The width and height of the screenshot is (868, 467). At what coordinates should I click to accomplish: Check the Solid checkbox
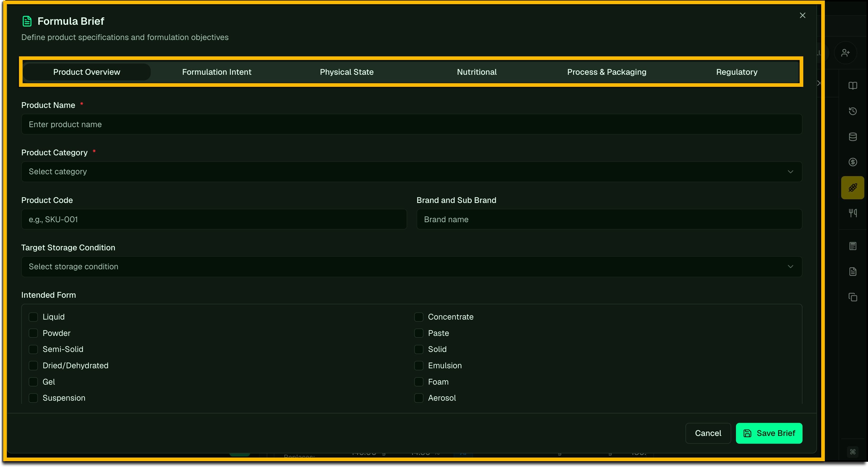(418, 349)
